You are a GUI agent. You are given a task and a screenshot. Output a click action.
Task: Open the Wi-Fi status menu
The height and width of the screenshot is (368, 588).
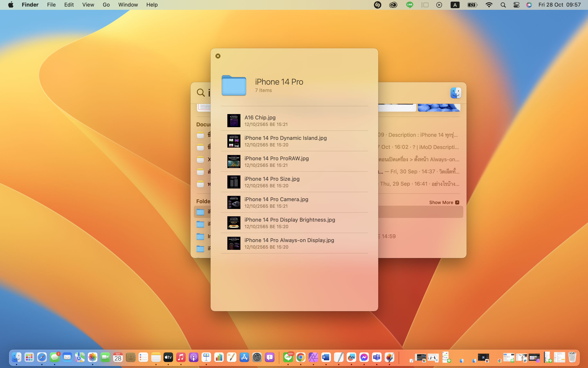(489, 5)
